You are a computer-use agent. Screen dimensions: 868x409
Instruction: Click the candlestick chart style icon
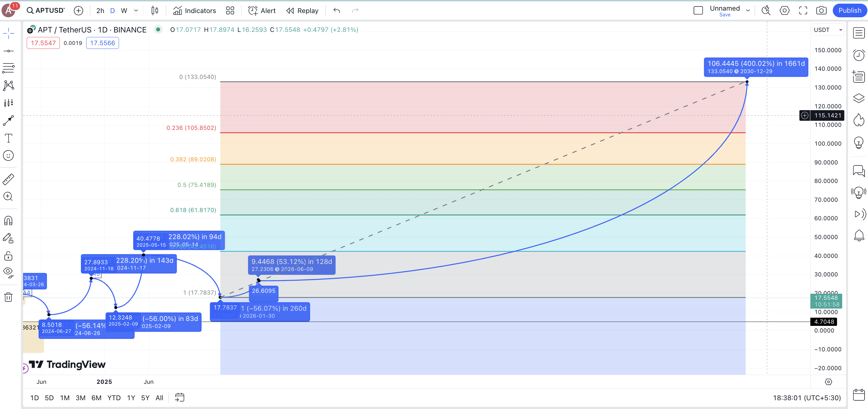(x=155, y=11)
